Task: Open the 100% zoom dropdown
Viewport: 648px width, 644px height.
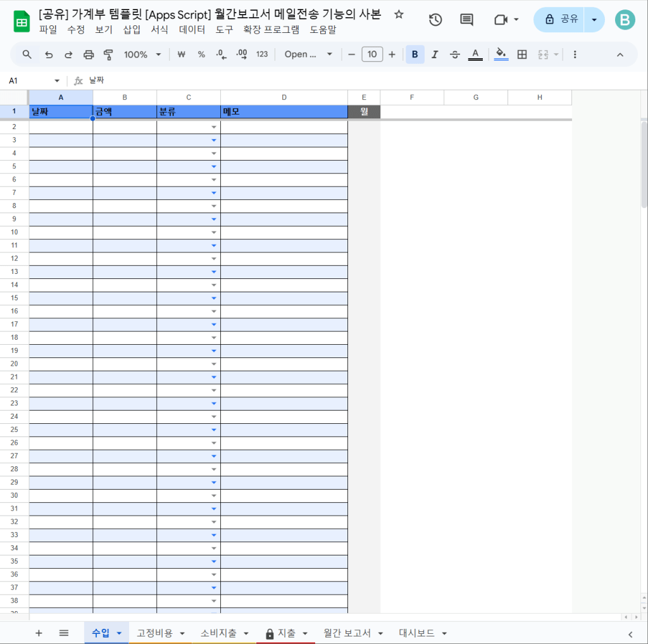Action: coord(142,54)
